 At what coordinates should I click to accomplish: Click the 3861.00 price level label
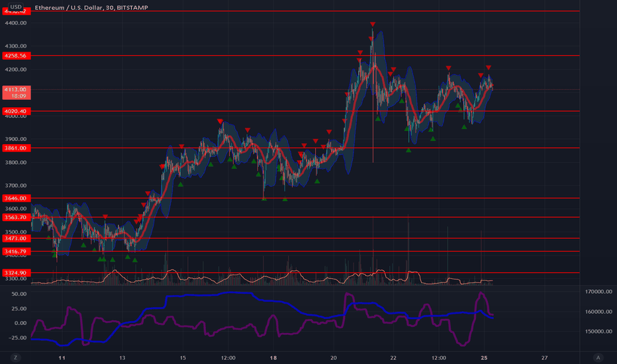[16, 148]
